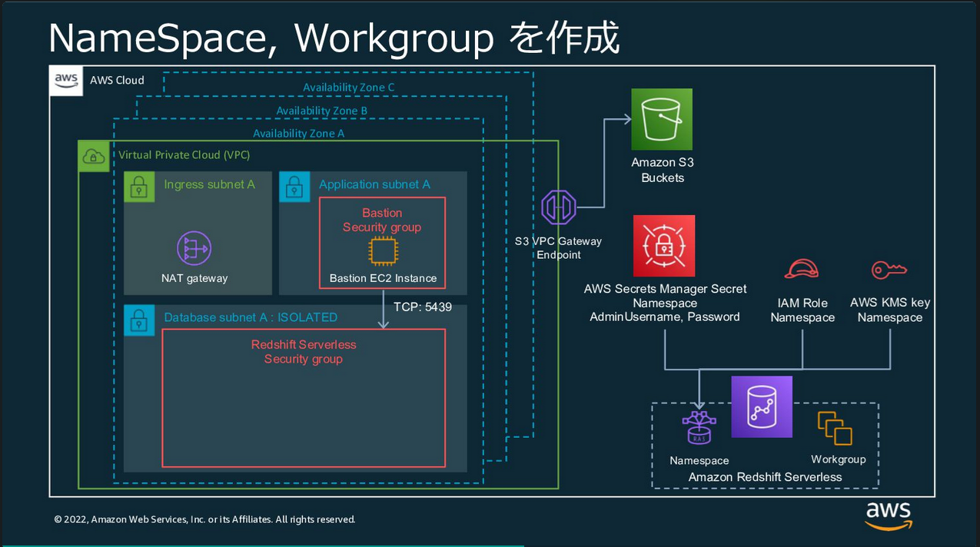Click the AWS logo in the footer
980x547 pixels.
[x=888, y=516]
